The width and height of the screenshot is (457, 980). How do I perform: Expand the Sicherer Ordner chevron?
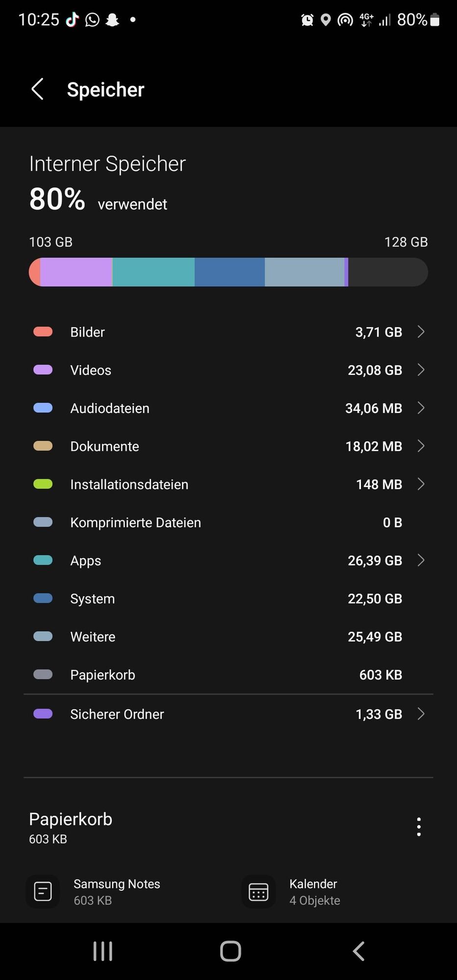pos(420,714)
